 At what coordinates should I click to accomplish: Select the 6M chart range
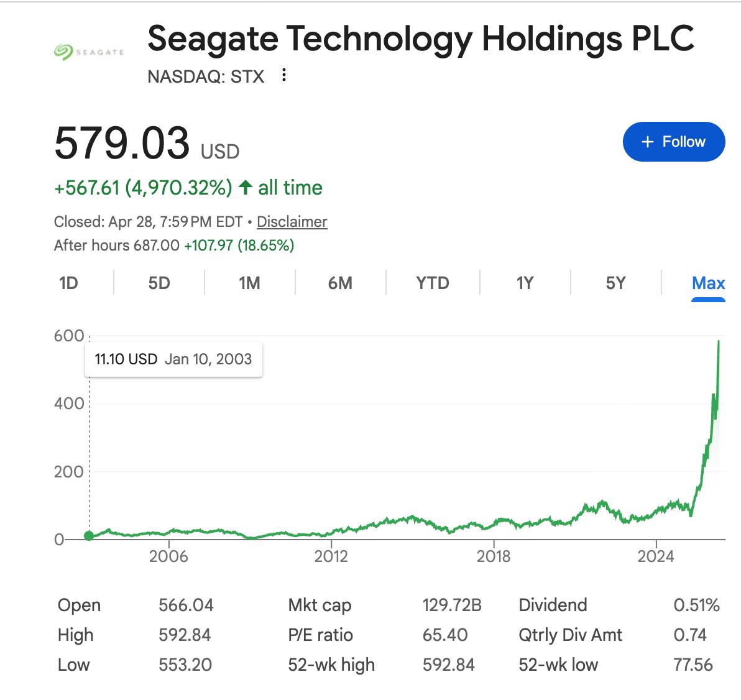(340, 283)
